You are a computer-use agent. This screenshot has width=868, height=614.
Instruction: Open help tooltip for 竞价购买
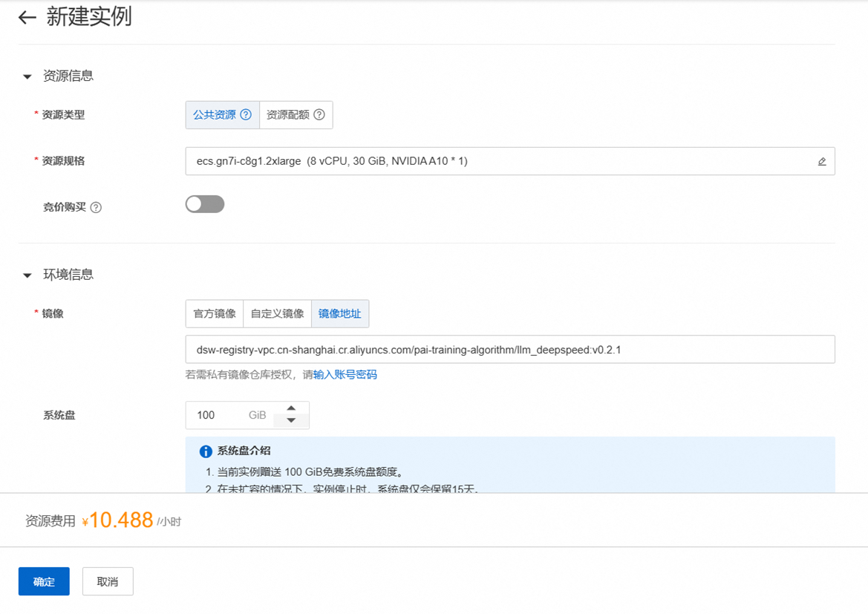click(x=95, y=206)
